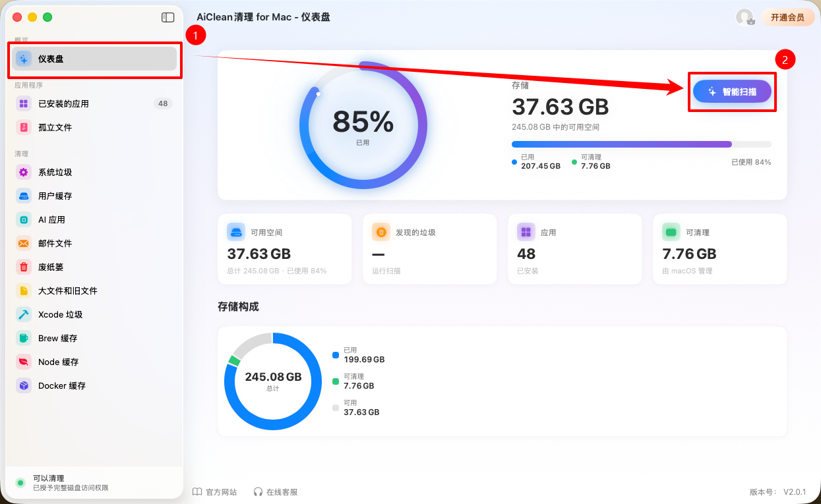Click the 199.69 GB used value

364,360
